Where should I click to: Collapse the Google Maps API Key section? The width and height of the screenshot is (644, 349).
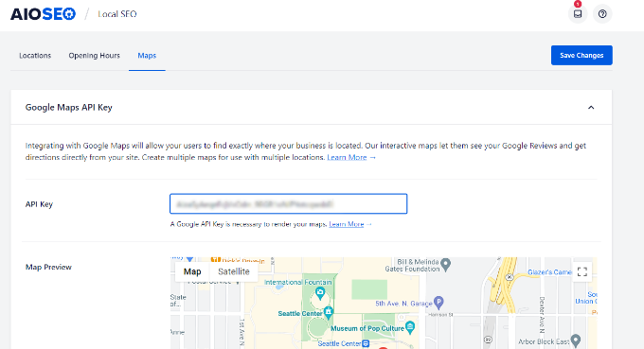click(x=591, y=108)
